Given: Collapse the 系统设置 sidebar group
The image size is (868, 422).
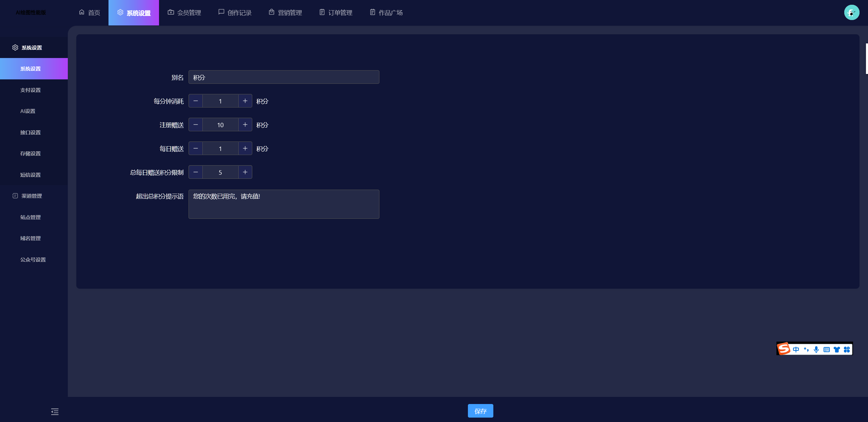Looking at the screenshot, I should pyautogui.click(x=32, y=47).
